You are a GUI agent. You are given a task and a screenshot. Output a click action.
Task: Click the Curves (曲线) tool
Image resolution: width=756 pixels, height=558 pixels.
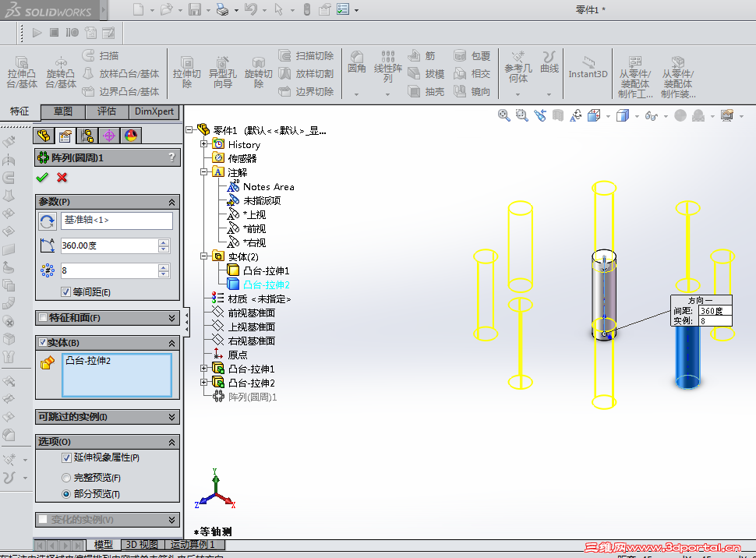pos(549,62)
